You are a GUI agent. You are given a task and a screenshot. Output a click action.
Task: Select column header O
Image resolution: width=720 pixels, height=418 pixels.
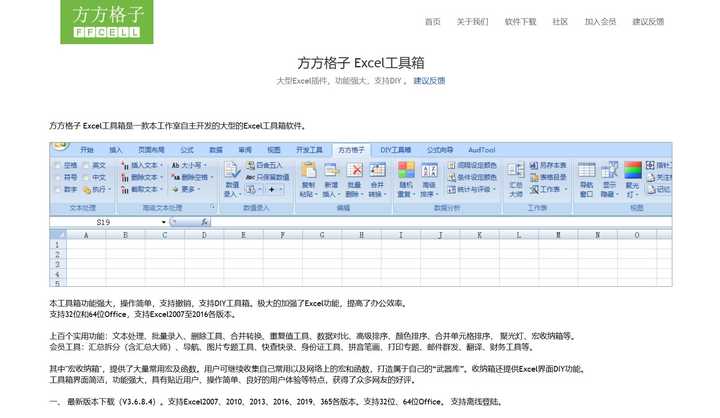[636, 235]
